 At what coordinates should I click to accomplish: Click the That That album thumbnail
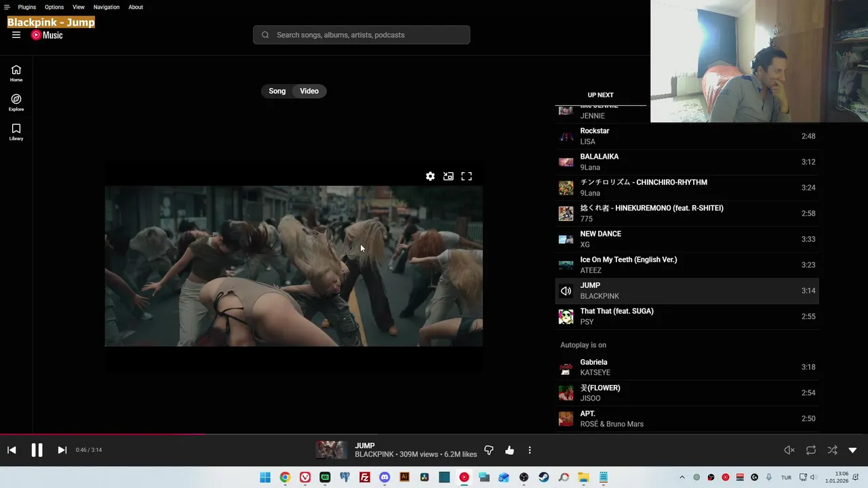tap(566, 317)
